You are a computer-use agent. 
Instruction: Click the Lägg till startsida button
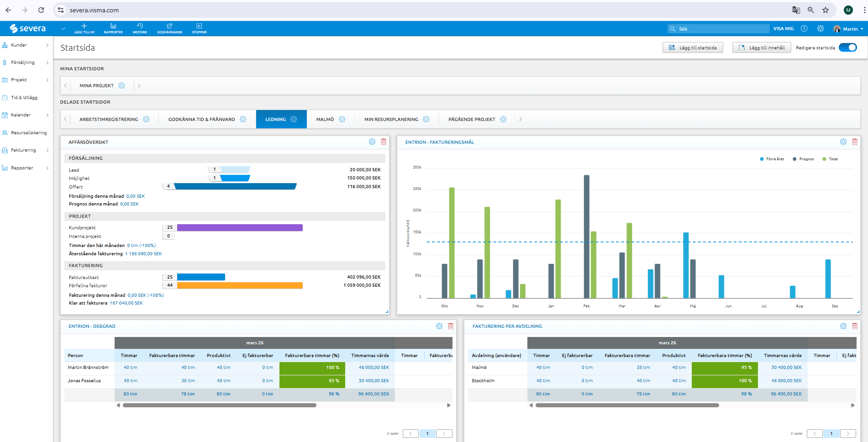tap(693, 47)
